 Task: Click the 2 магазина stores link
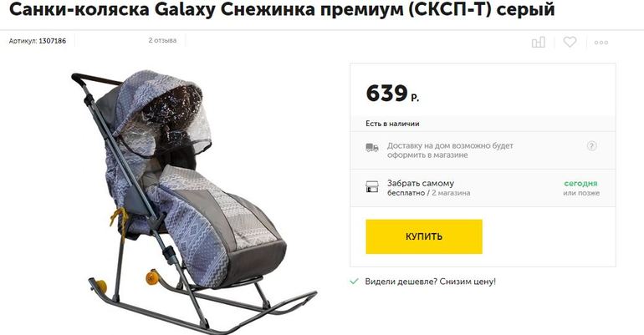click(451, 193)
